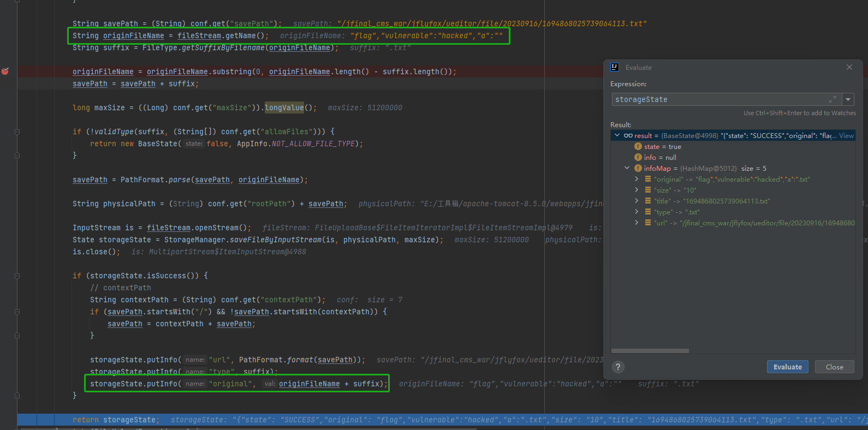Select the info = null row
The image size is (868, 430).
tap(733, 157)
